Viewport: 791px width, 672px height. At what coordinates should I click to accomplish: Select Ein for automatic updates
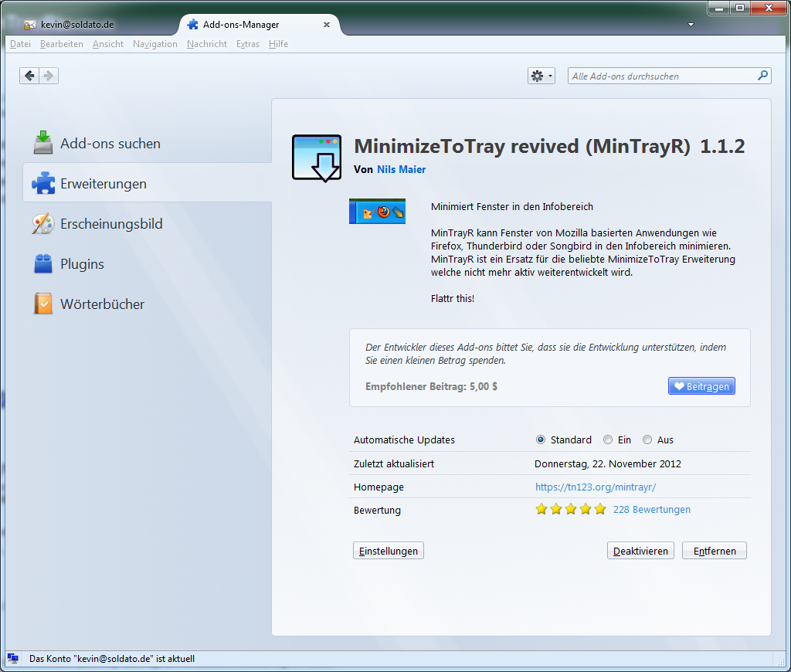[x=617, y=440]
